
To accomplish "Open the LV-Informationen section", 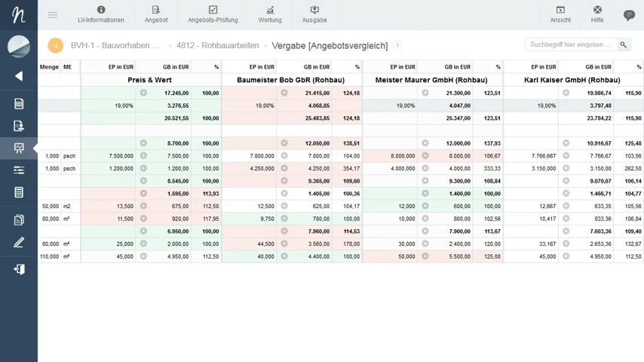I will (100, 14).
